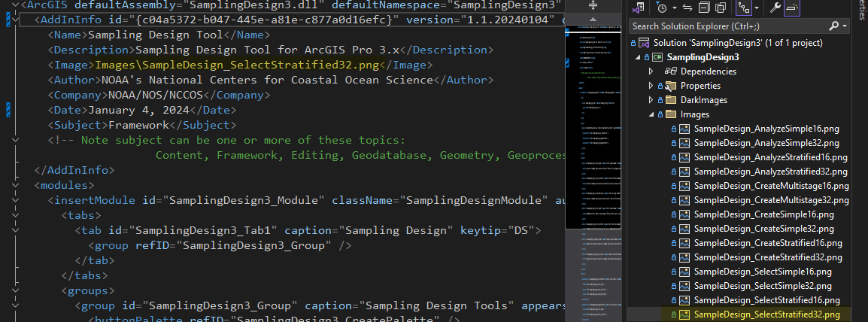
Task: Toggle Preview Selected Items button
Action: click(x=791, y=8)
